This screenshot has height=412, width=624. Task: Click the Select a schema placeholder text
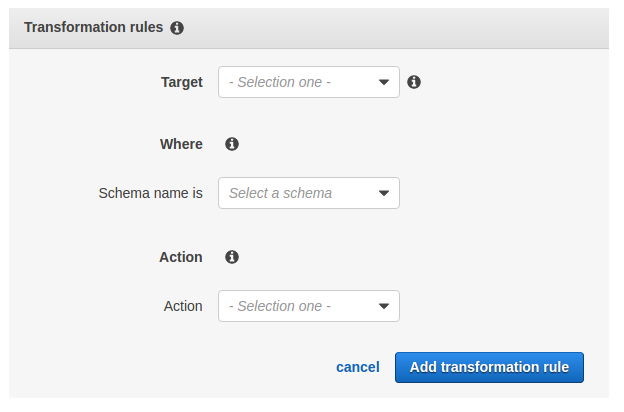pos(280,193)
